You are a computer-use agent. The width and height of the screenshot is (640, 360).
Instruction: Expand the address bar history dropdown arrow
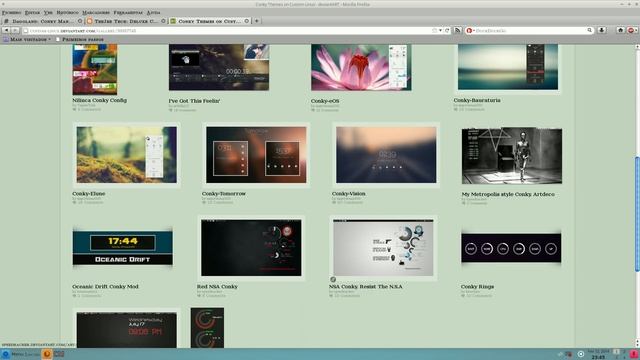pos(440,31)
